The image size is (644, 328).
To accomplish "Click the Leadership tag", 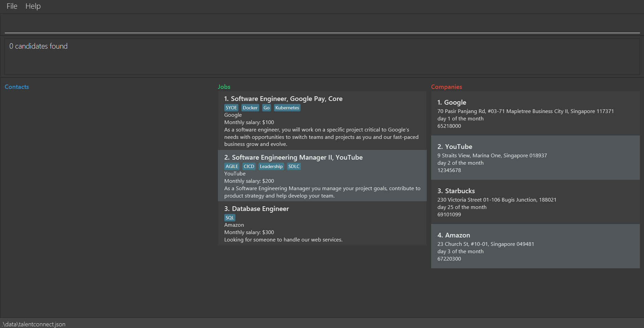I will (271, 166).
